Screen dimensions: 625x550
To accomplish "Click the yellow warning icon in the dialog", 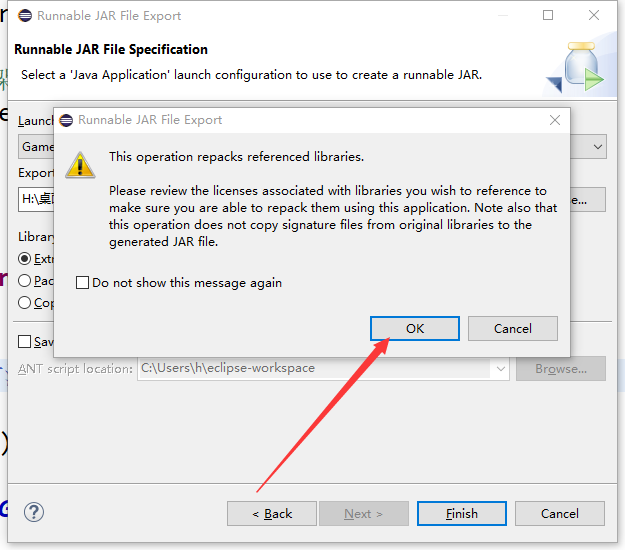I will point(80,165).
